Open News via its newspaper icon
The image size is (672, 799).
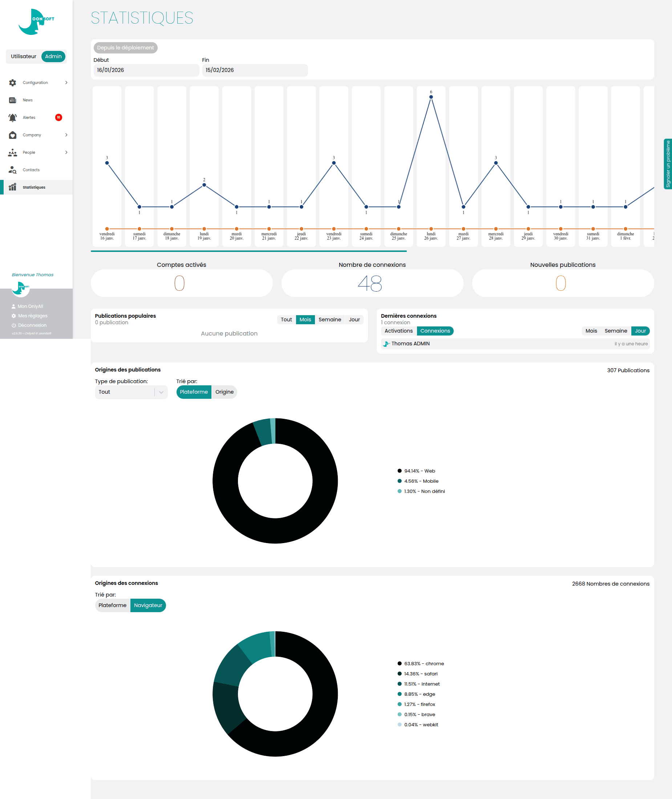pyautogui.click(x=13, y=100)
